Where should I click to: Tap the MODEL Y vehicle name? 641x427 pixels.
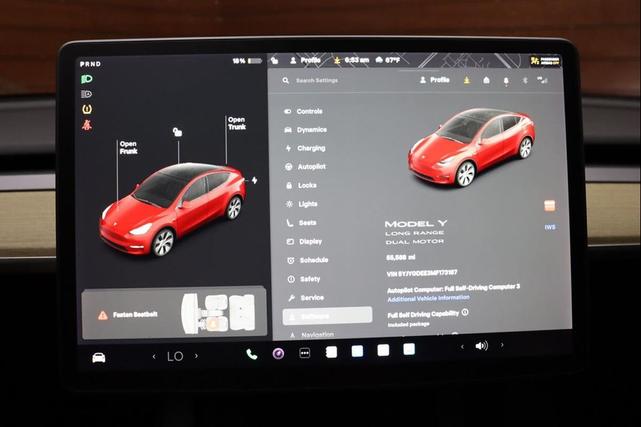coord(416,224)
